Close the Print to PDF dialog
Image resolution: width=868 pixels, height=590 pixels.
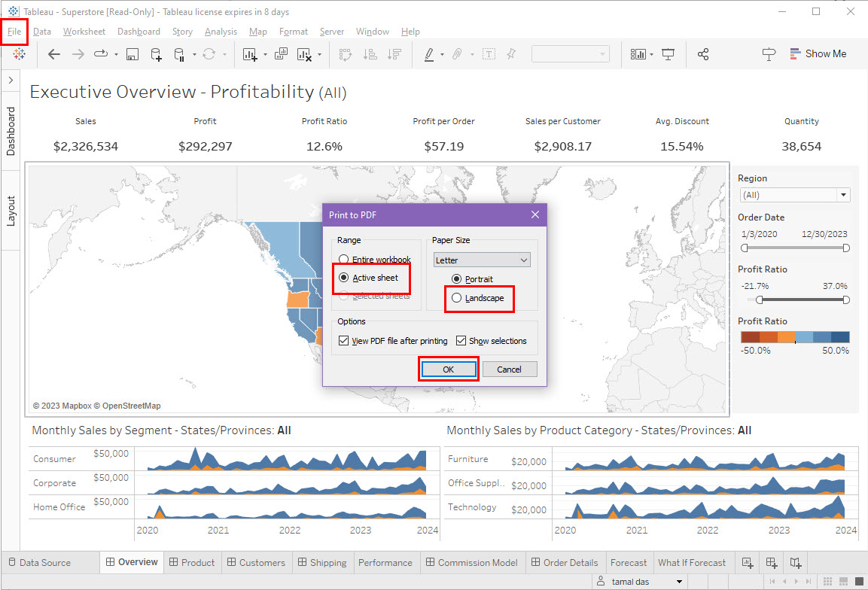535,214
